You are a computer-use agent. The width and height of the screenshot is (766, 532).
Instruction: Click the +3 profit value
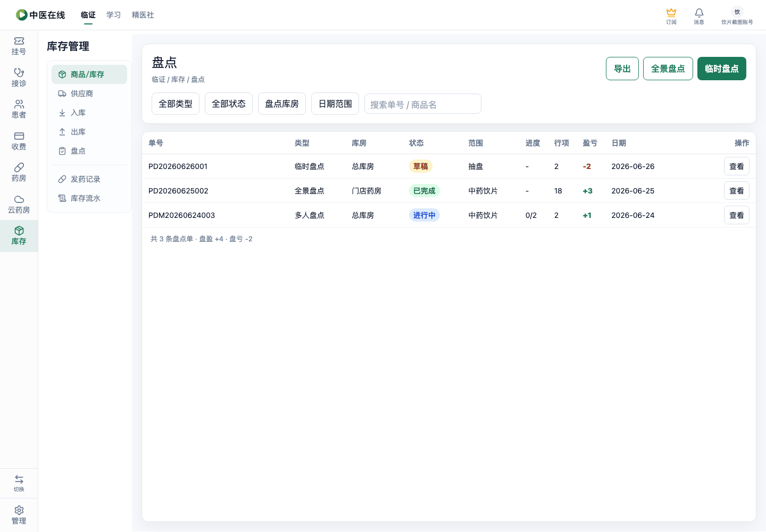tap(587, 191)
